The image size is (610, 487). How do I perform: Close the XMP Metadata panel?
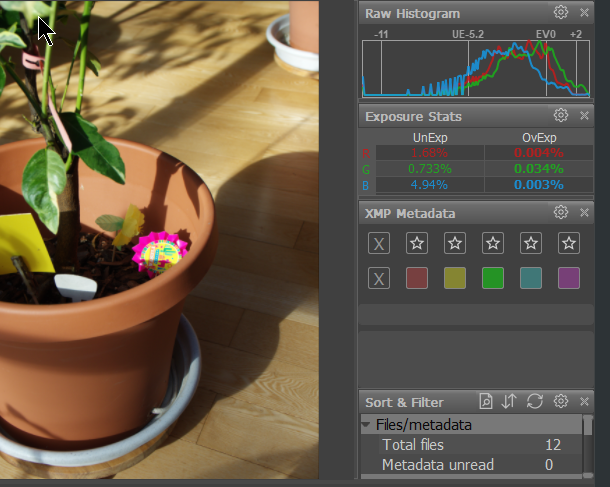(x=584, y=212)
